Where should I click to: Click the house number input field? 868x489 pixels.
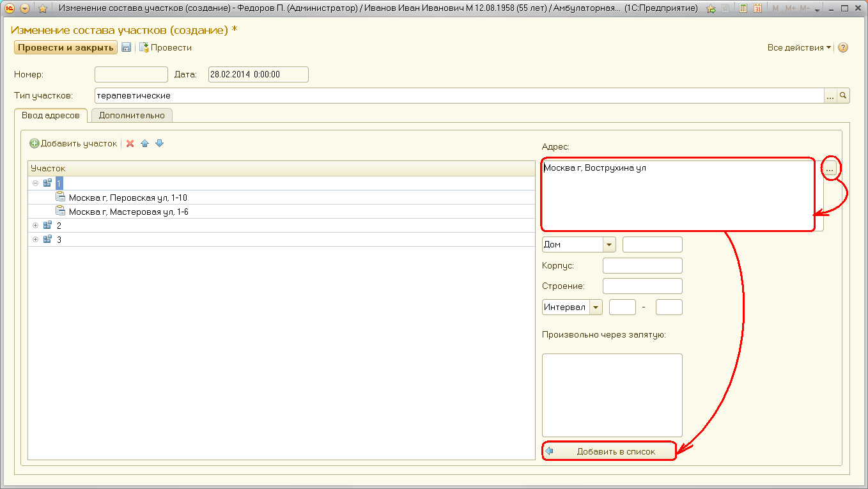pyautogui.click(x=653, y=244)
